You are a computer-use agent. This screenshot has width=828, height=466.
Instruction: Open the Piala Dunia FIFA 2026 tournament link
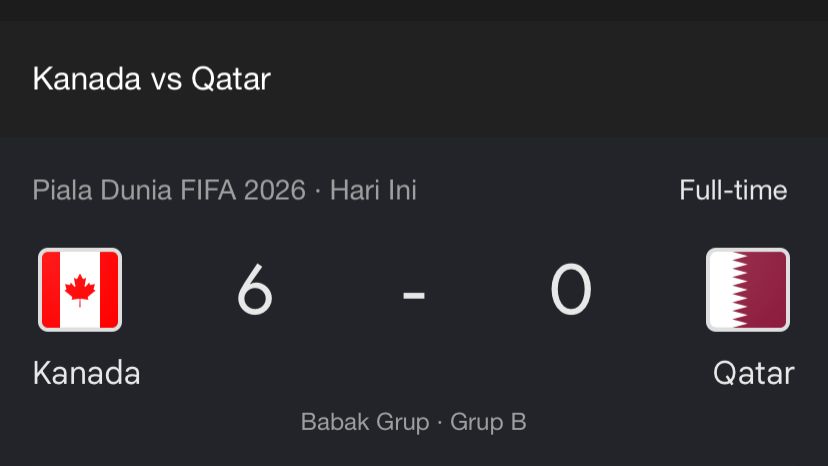pos(169,190)
